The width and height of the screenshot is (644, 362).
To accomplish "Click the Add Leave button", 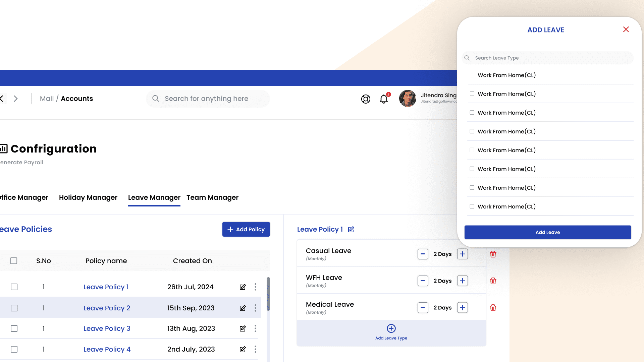I will (548, 232).
